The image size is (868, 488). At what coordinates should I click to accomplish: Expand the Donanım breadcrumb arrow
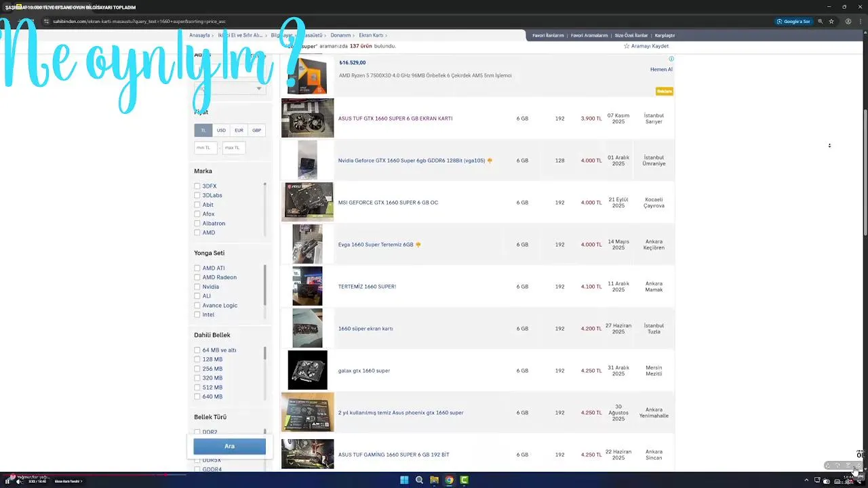(355, 35)
